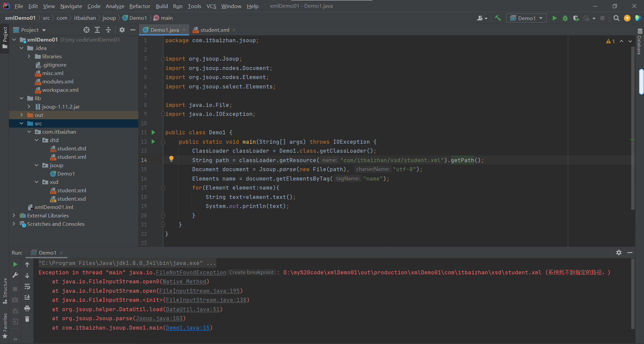Collapse the xmlDemo01 root node
This screenshot has width=644, height=344.
[14, 40]
